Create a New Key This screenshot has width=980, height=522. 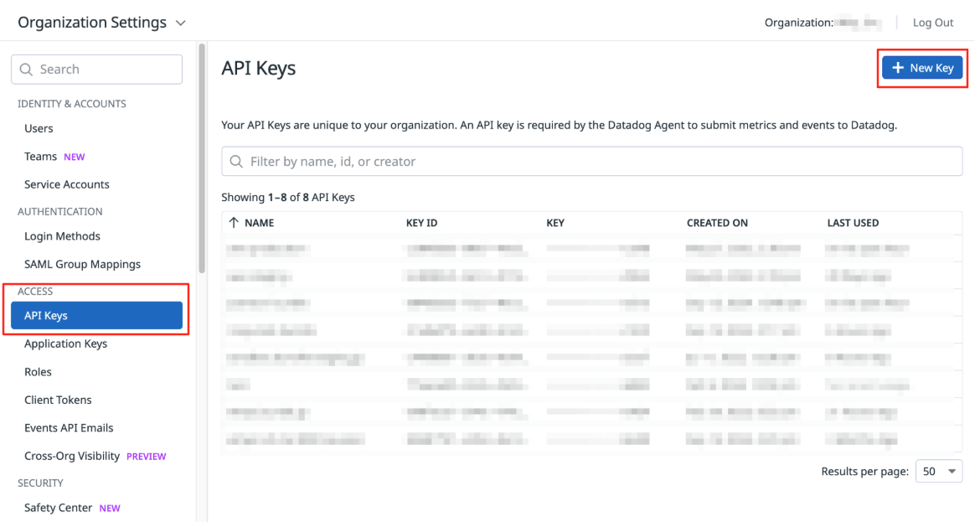[x=922, y=68]
